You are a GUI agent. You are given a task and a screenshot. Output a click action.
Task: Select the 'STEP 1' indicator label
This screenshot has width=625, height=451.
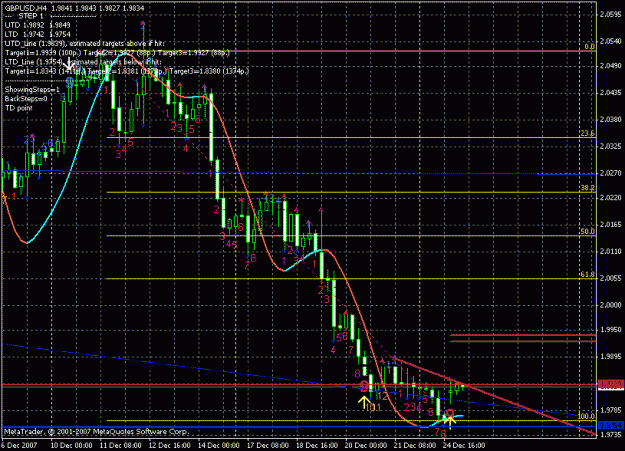(x=31, y=16)
